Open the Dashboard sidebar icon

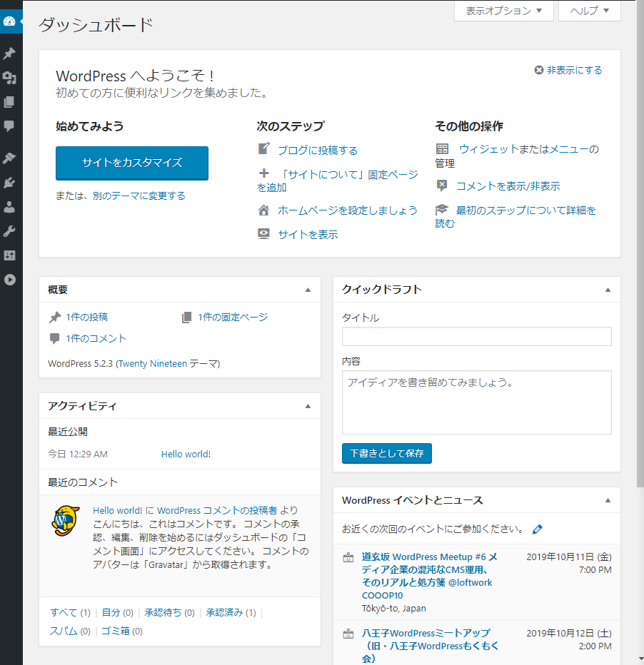coord(9,21)
